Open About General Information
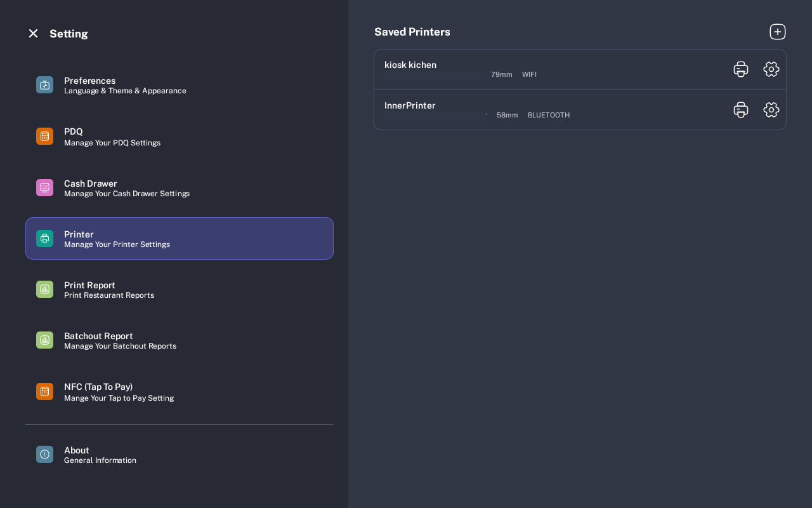 coord(180,455)
